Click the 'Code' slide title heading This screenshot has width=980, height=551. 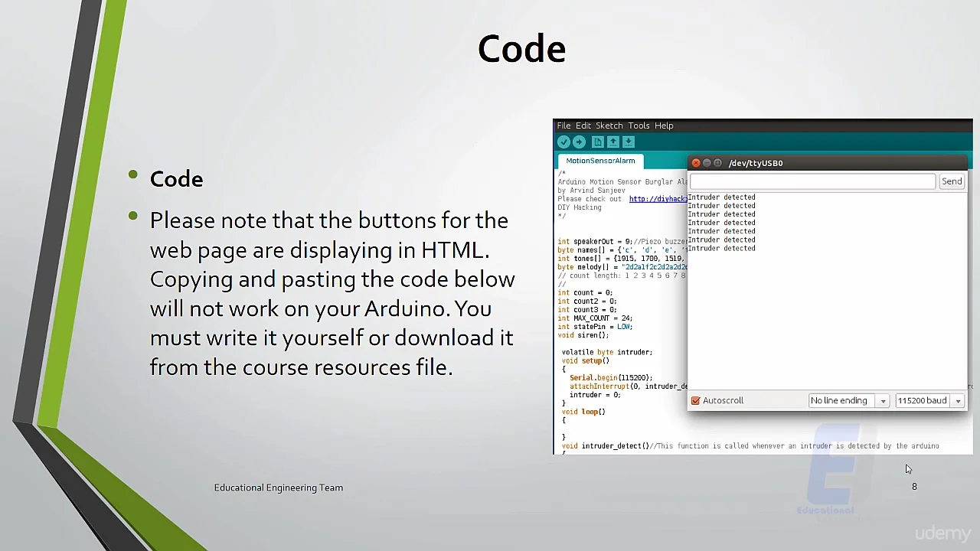521,49
